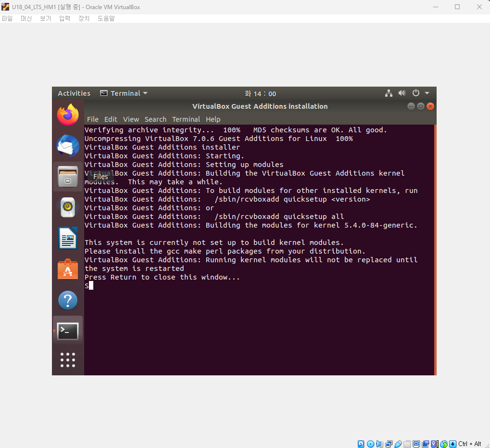Click the terminal cursor after typed 's'

[91, 285]
